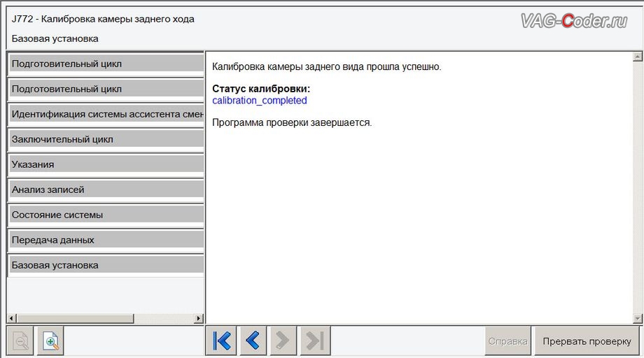Click the Справка help button
This screenshot has height=358, width=644.
[507, 341]
